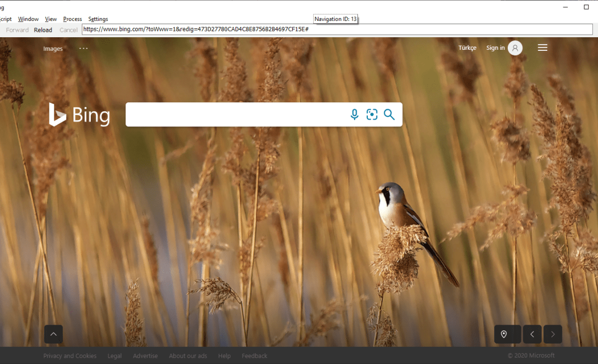598x364 pixels.
Task: Open visual search camera icon
Action: (x=372, y=114)
